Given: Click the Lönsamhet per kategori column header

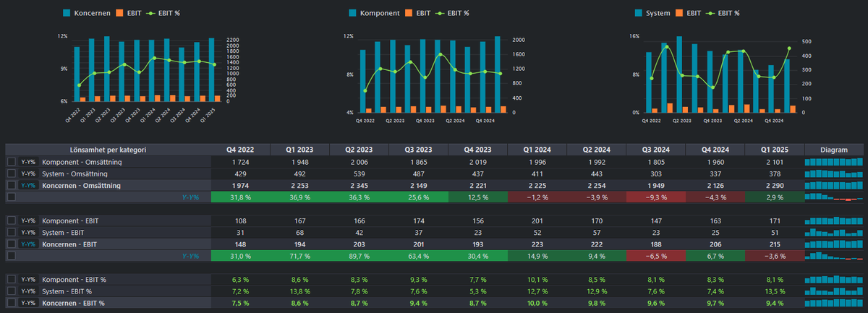Looking at the screenshot, I should point(109,150).
